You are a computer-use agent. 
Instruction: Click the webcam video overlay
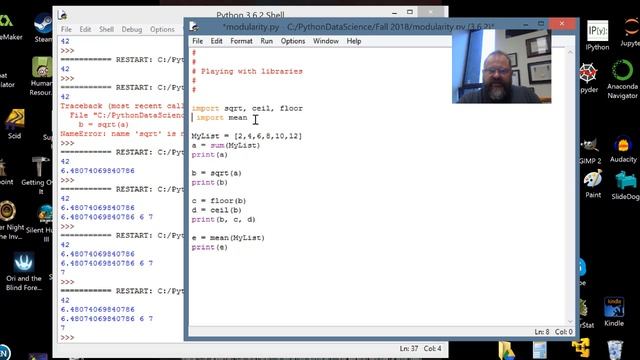[x=502, y=66]
